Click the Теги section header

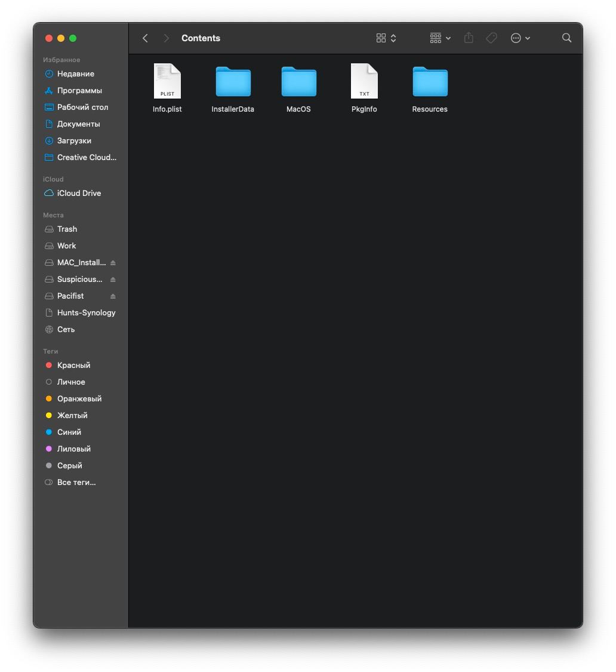51,351
